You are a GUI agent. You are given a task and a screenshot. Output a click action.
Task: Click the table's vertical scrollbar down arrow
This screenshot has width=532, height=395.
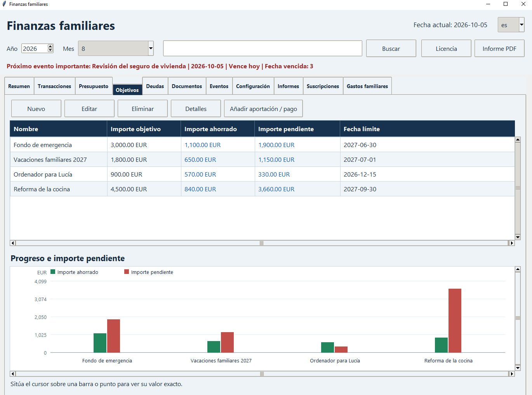click(518, 237)
